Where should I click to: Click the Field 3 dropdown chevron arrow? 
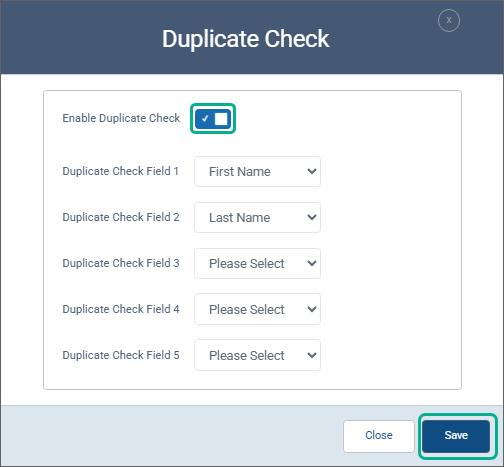click(312, 263)
